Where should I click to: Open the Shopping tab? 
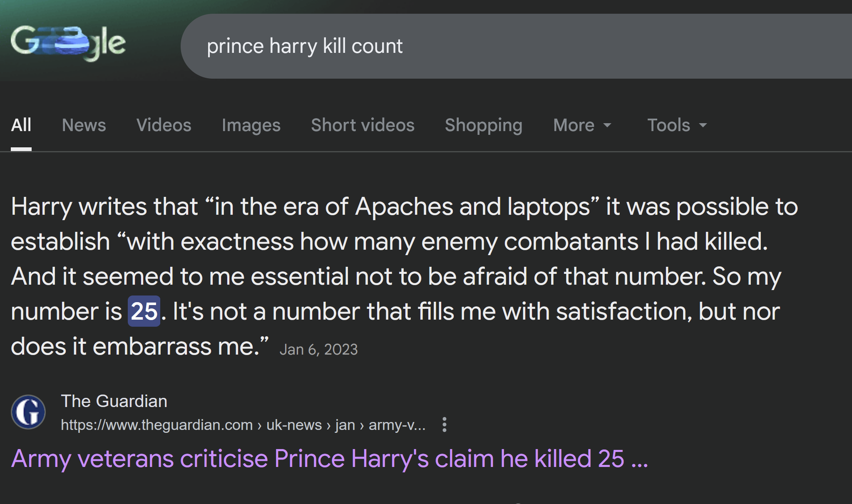pos(484,125)
